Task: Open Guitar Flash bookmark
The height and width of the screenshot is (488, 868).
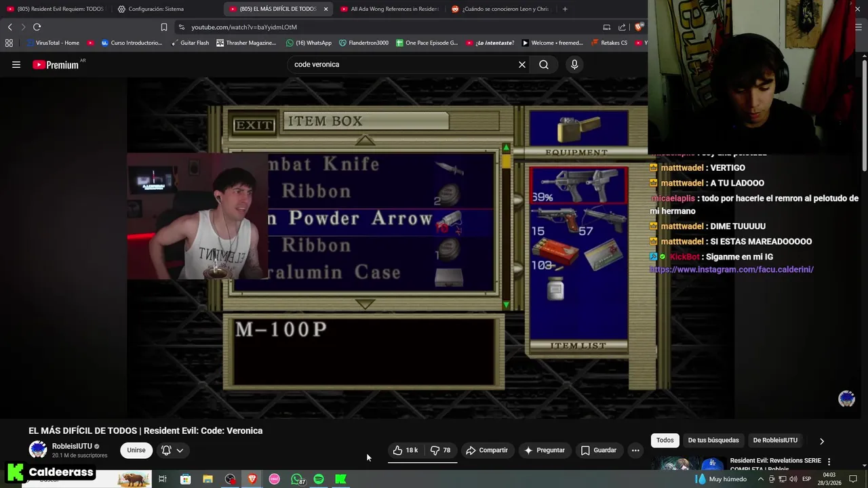Action: click(190, 43)
